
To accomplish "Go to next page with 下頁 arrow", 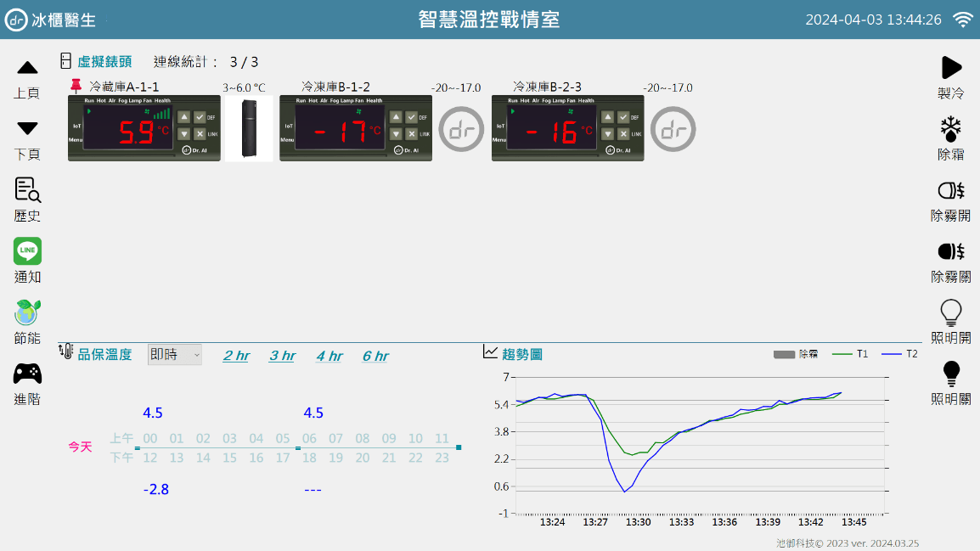I will click(27, 129).
